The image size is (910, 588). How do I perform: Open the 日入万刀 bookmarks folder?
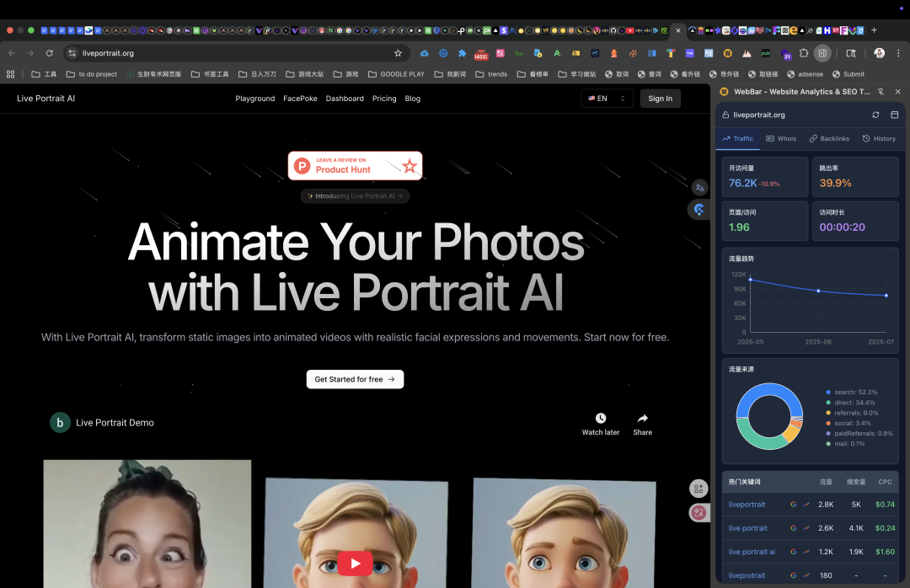click(257, 74)
